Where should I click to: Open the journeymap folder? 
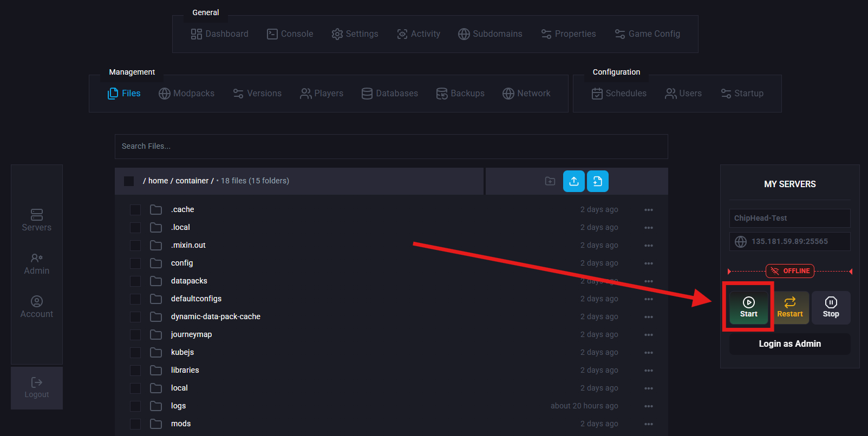pyautogui.click(x=191, y=334)
